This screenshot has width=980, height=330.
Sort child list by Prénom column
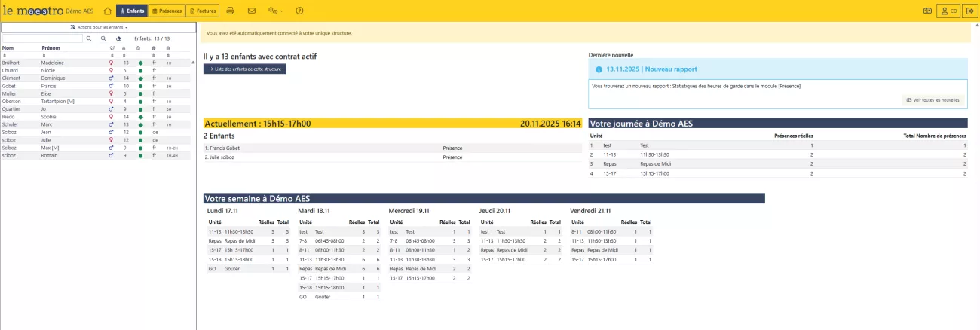(51, 47)
